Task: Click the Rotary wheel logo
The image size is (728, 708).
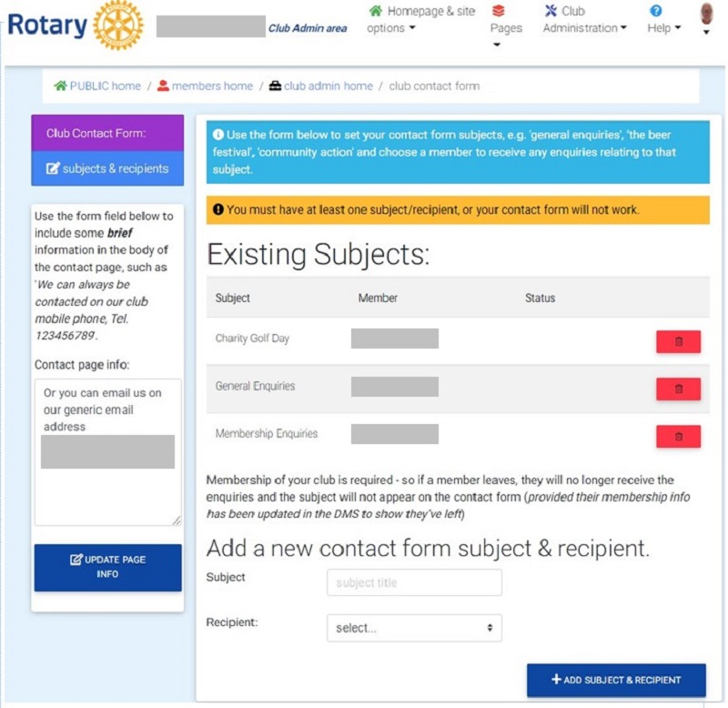Action: pyautogui.click(x=118, y=25)
